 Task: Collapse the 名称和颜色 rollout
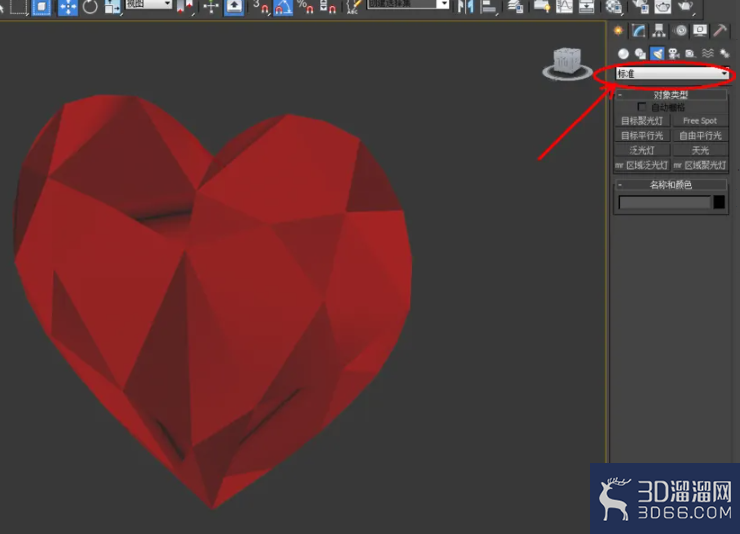click(x=671, y=185)
